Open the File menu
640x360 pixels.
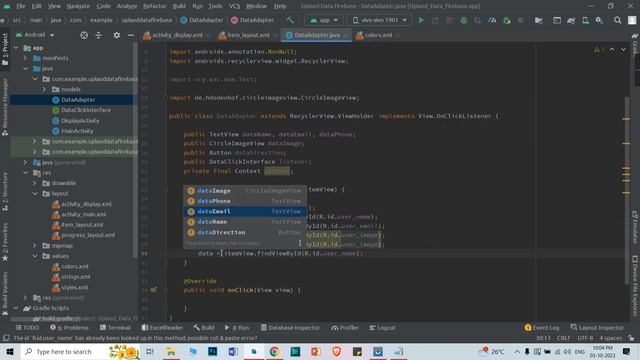(x=20, y=6)
